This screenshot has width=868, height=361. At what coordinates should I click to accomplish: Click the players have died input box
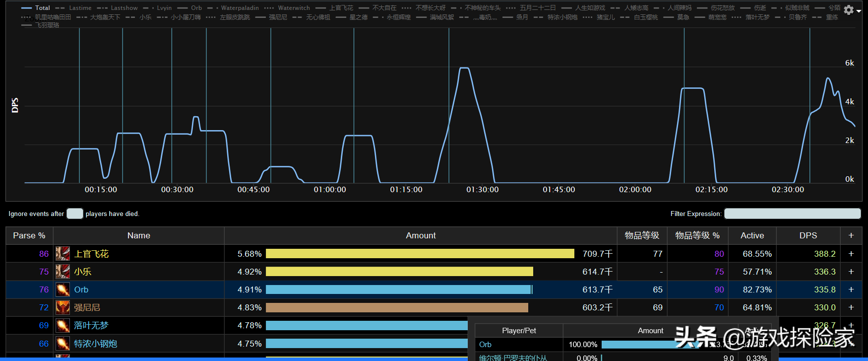(75, 214)
